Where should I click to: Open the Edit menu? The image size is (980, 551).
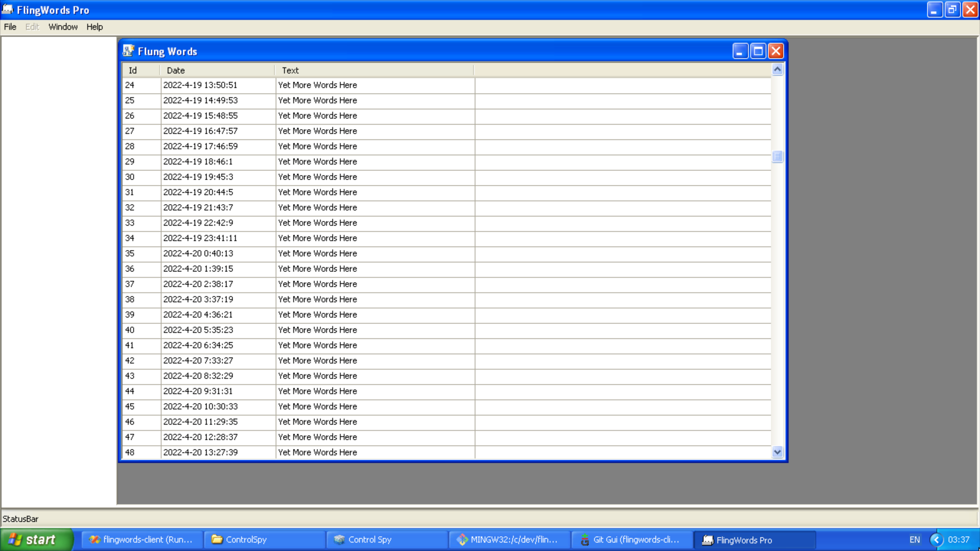(x=32, y=26)
